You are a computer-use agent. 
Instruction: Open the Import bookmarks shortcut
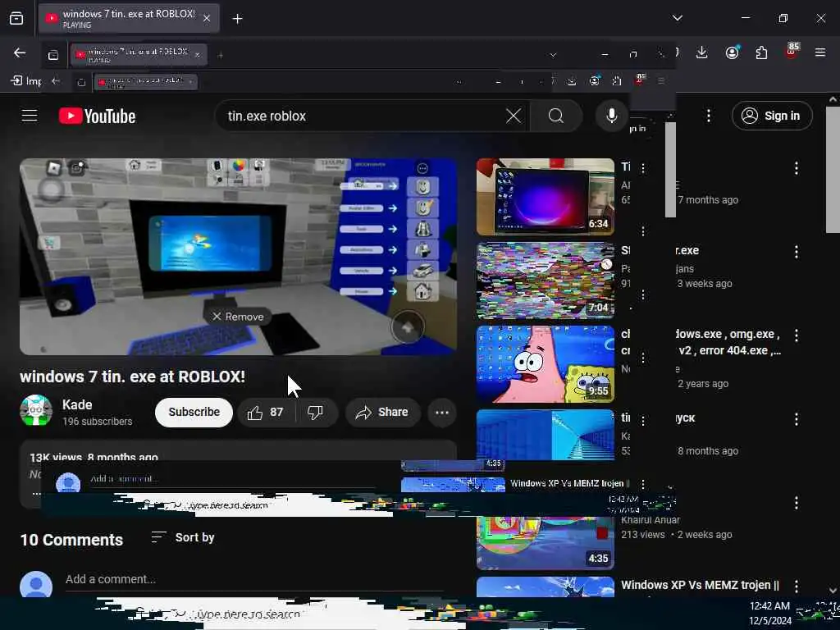coord(26,81)
